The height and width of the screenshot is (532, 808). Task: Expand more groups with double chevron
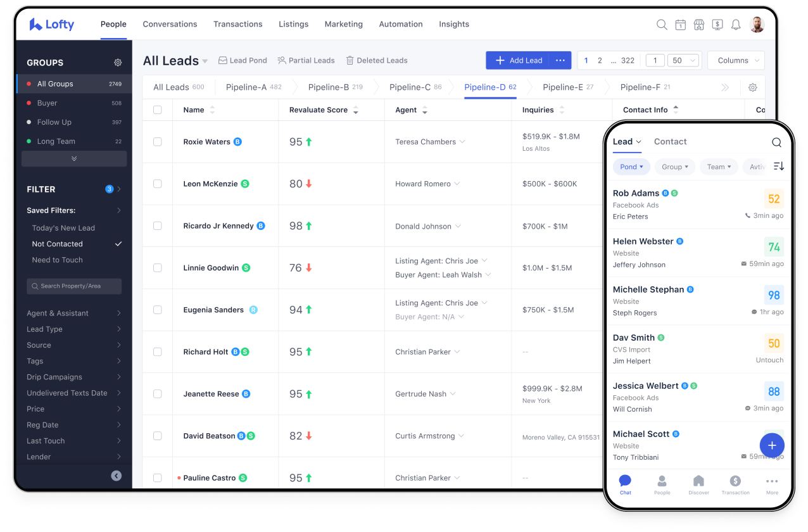74,158
